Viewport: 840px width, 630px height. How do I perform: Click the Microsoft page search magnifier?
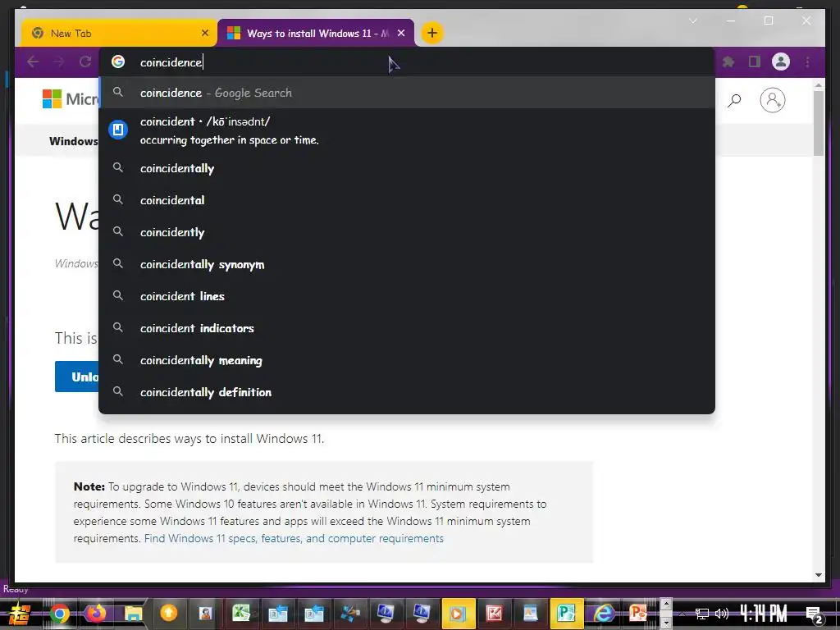click(734, 101)
